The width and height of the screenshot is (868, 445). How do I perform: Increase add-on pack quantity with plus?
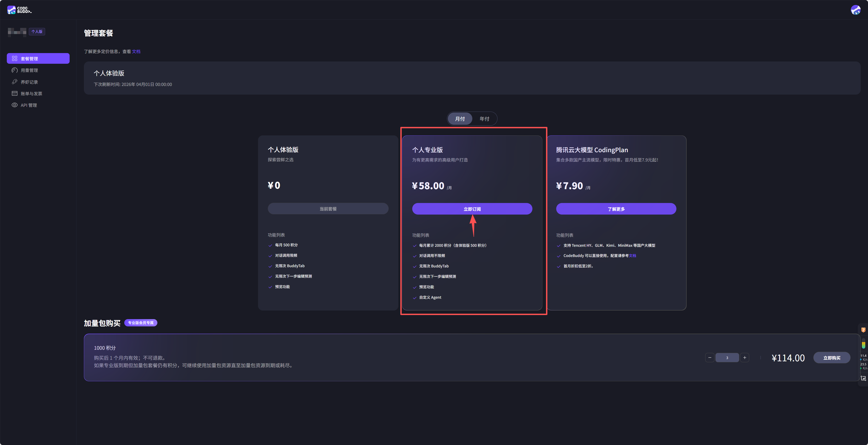[x=745, y=358]
